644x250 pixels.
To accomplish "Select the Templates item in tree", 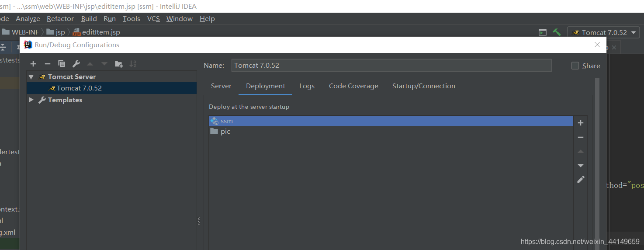I will 65,100.
